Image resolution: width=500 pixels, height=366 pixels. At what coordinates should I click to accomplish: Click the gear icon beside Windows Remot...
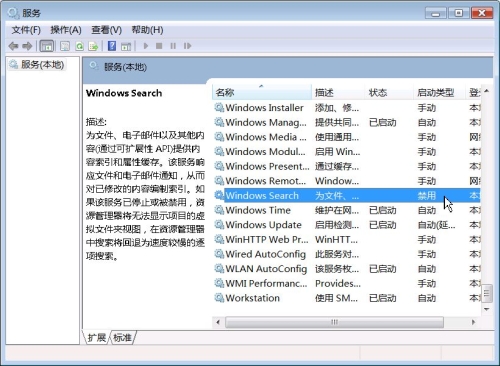click(219, 181)
